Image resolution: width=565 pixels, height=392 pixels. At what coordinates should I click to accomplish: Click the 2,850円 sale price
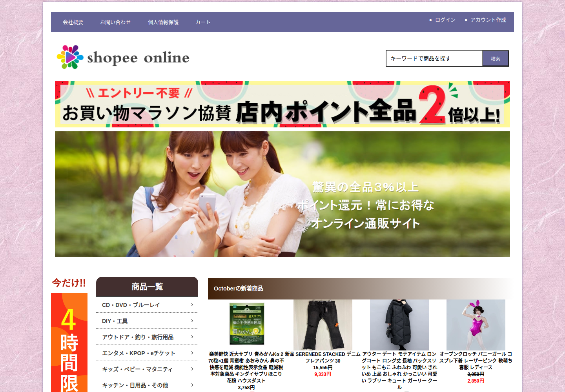[x=476, y=381]
